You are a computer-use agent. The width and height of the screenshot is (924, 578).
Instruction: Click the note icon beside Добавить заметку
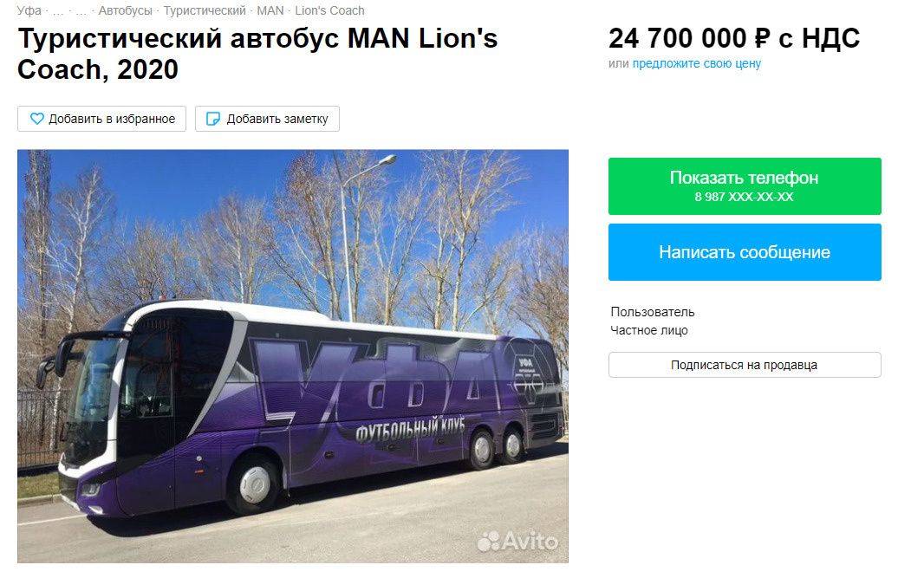pyautogui.click(x=213, y=119)
